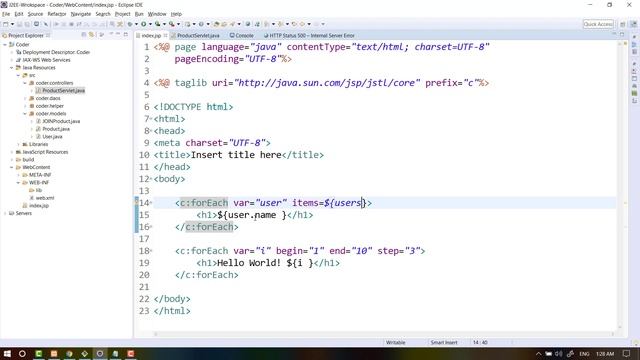The image size is (640, 360).
Task: Close the index.jsp editor tab
Action: pyautogui.click(x=165, y=36)
